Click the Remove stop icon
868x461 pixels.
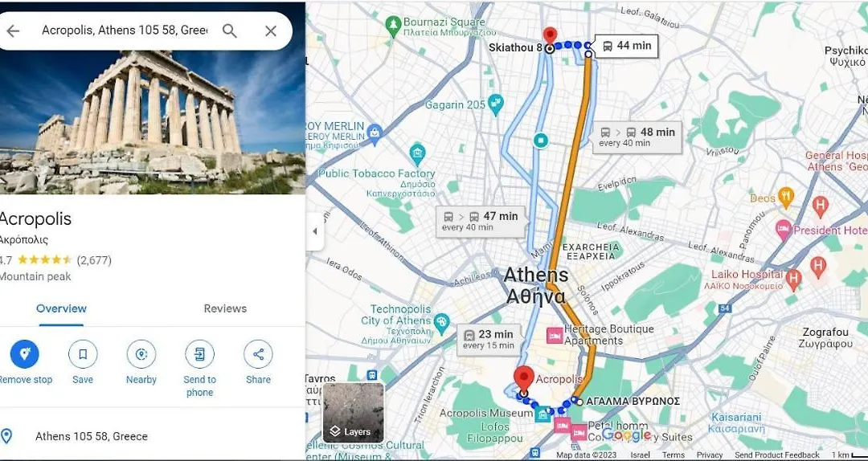click(x=25, y=354)
